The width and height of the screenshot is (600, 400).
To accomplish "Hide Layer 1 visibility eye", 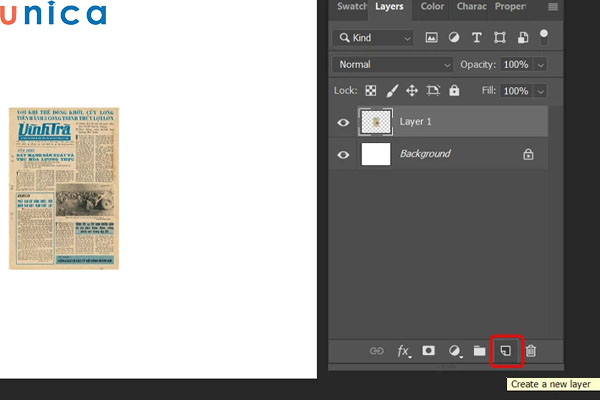I will (343, 122).
